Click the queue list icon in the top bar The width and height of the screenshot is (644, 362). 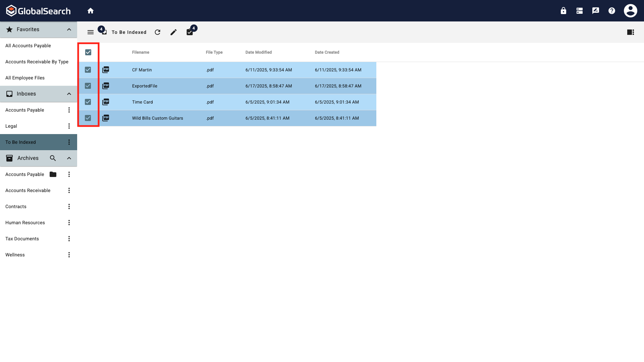click(579, 10)
